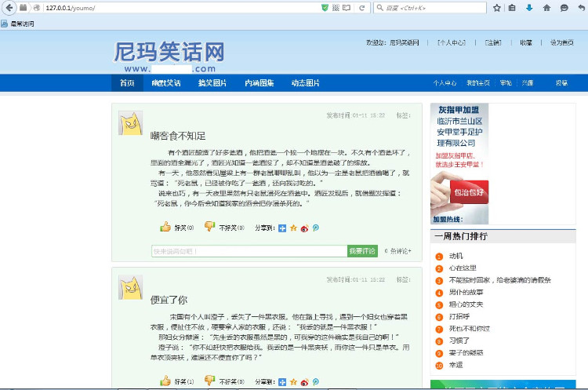Click 投稿 to submit a joke
The image size is (588, 390).
[x=561, y=83]
